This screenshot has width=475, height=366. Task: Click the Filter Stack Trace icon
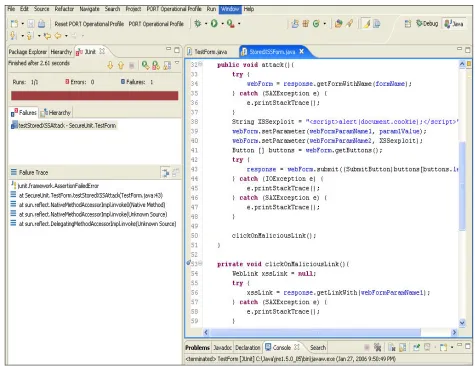(165, 172)
